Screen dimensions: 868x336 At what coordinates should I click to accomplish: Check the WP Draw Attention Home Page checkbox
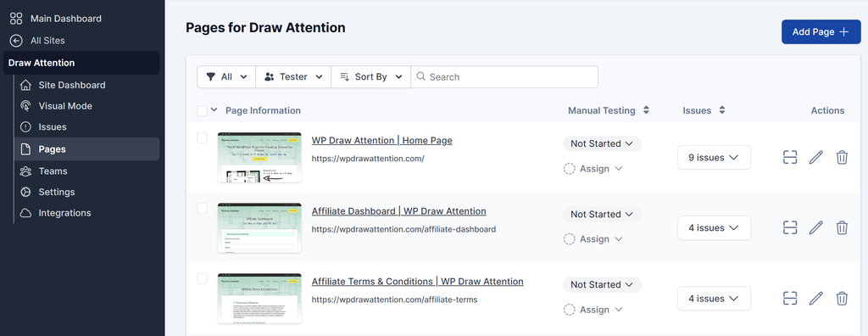pos(202,137)
